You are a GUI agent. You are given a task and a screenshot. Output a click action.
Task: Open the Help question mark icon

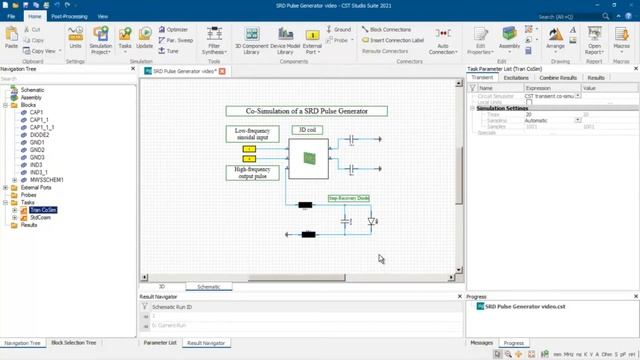tap(629, 16)
